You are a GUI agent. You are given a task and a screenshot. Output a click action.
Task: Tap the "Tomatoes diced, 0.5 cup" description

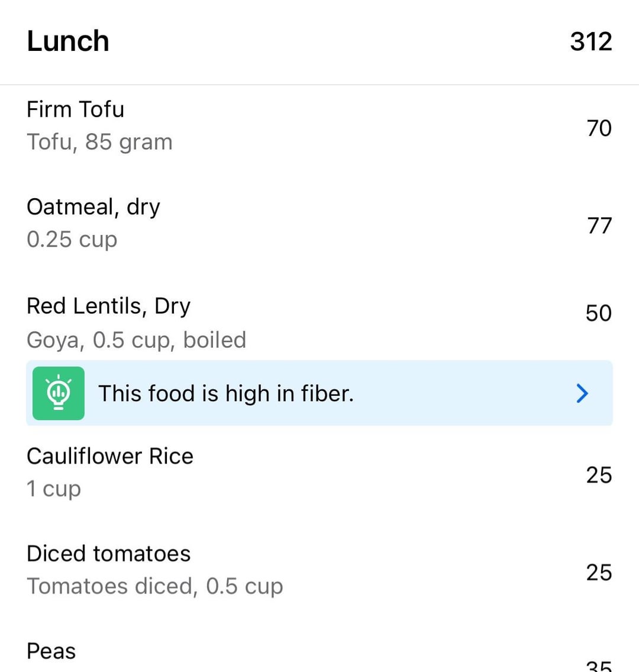click(x=155, y=586)
